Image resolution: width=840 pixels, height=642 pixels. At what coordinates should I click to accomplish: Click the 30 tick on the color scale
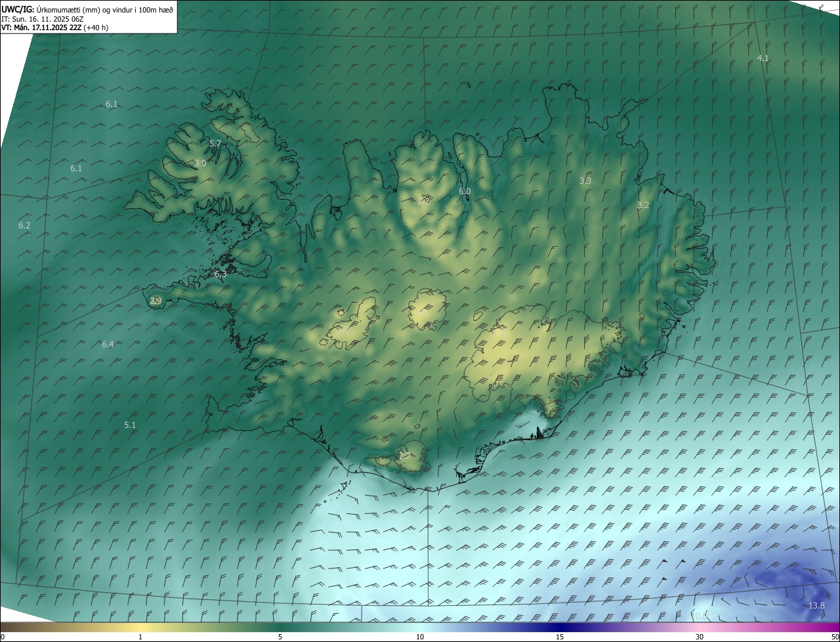tap(700, 637)
